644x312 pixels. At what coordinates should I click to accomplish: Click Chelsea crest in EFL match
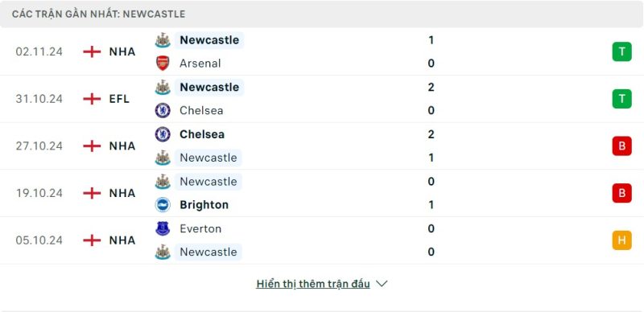pos(163,110)
